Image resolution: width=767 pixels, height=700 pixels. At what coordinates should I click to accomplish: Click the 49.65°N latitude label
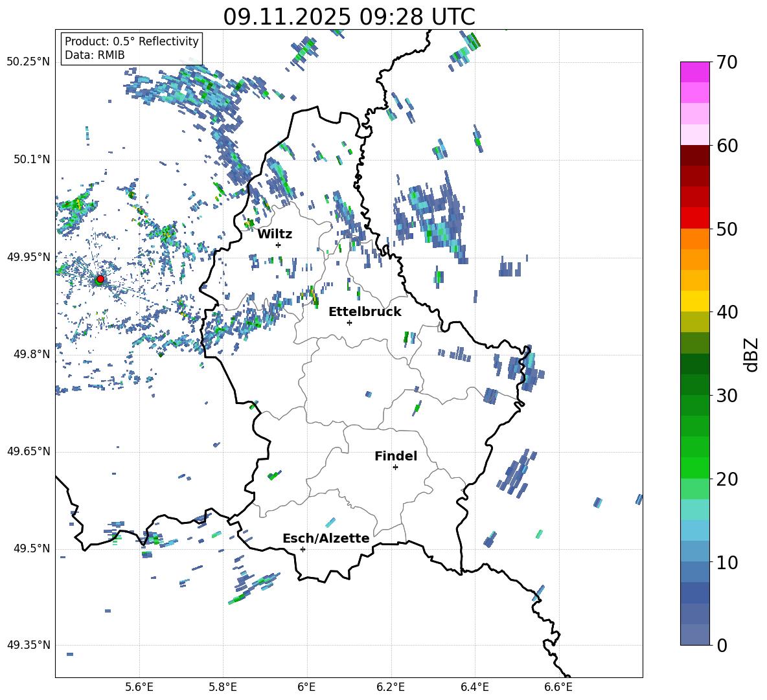pyautogui.click(x=29, y=451)
